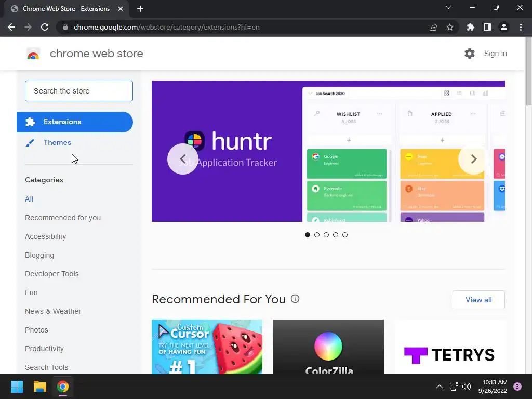Open the Blogging category
Image resolution: width=532 pixels, height=399 pixels.
click(x=39, y=255)
